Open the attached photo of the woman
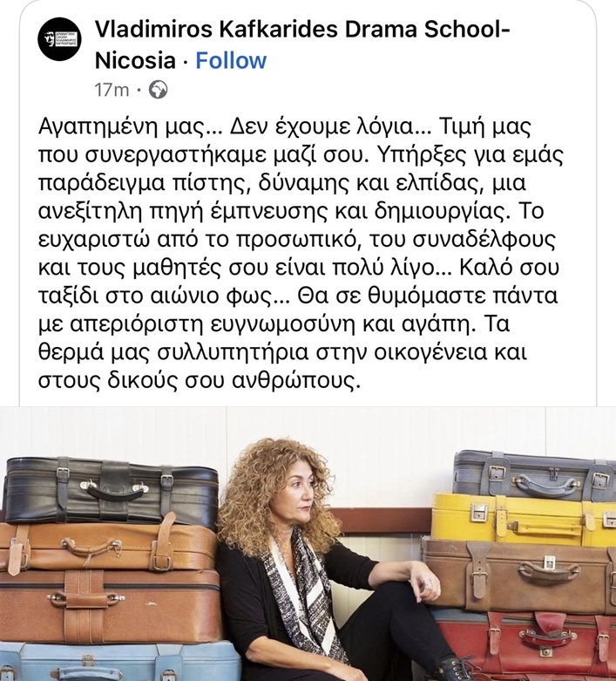This screenshot has height=681, width=616. 308,543
